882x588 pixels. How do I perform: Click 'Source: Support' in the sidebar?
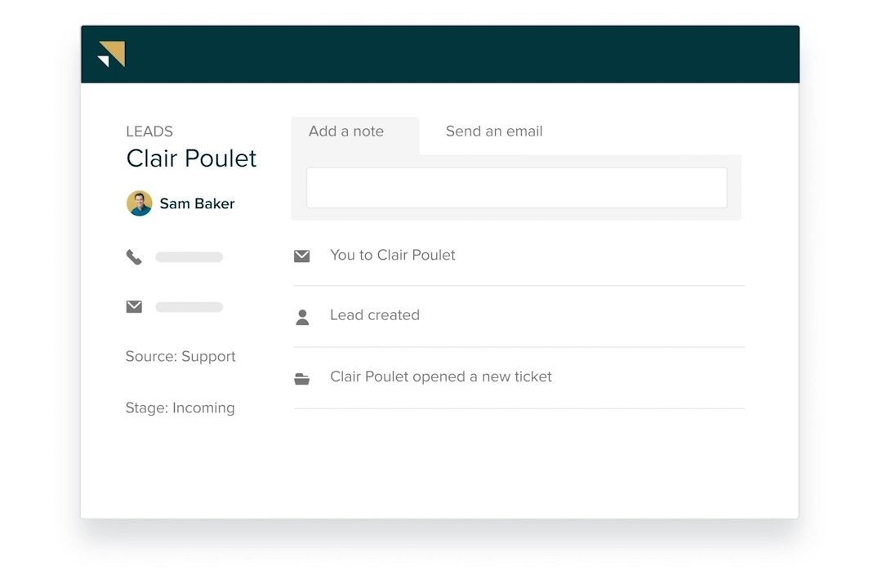(180, 356)
